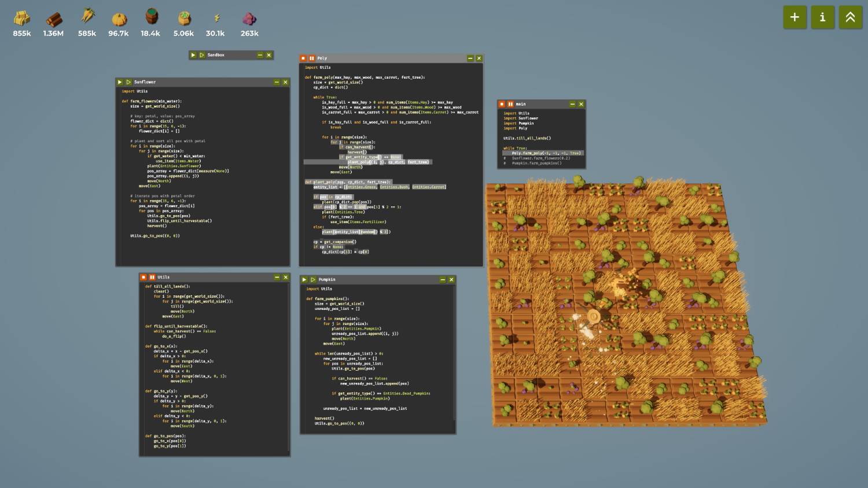Pause the main script
The width and height of the screenshot is (868, 488).
[x=510, y=104]
